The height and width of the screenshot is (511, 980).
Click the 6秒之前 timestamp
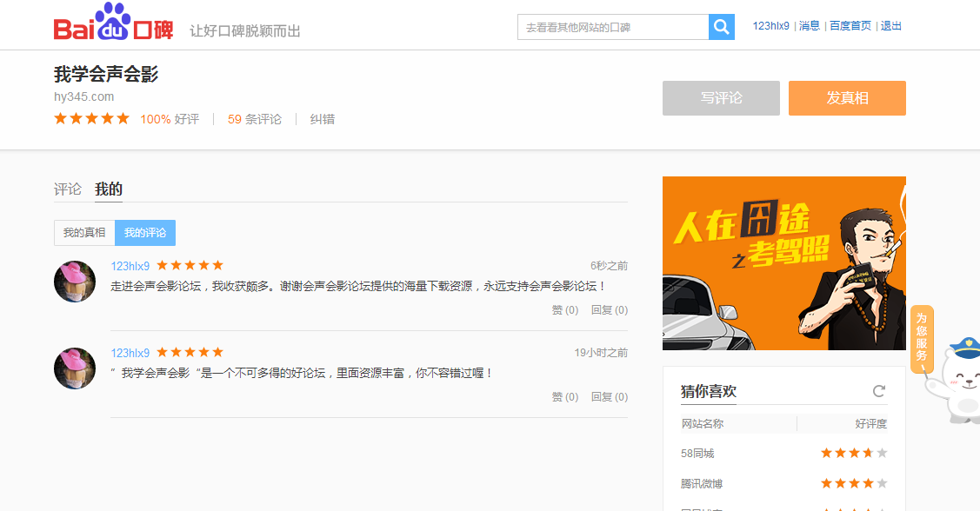click(609, 266)
